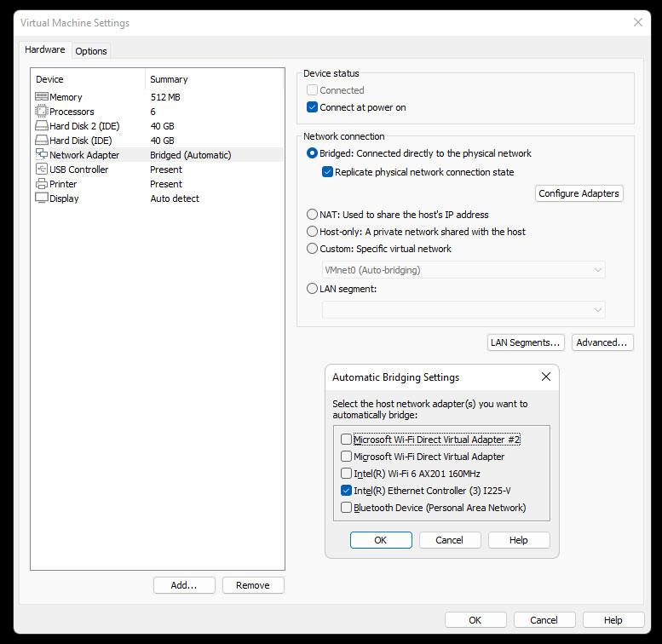
Task: Click the Processors chip icon
Action: (42, 112)
